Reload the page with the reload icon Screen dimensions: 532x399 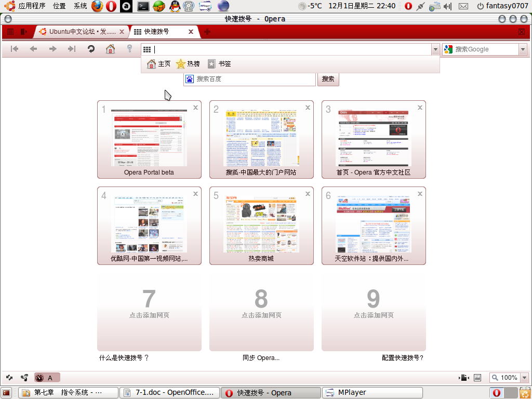click(x=91, y=49)
